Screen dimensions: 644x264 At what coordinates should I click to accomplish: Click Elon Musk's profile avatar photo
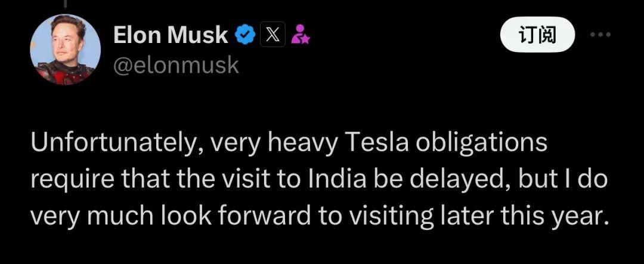click(65, 50)
